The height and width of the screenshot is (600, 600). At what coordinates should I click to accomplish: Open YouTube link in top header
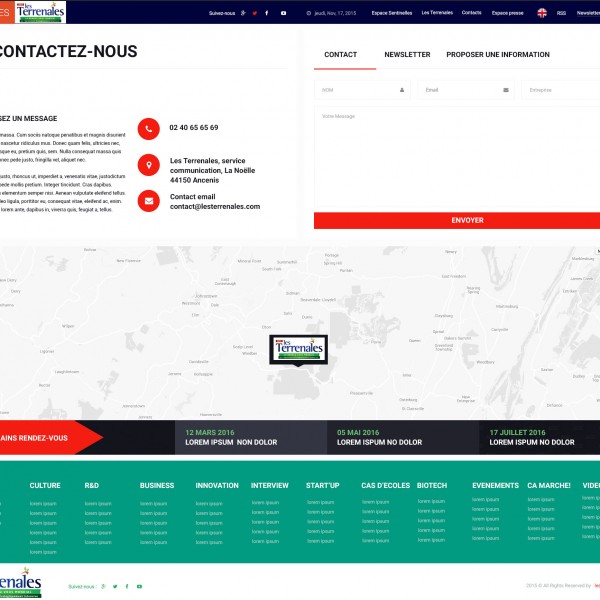[x=283, y=13]
